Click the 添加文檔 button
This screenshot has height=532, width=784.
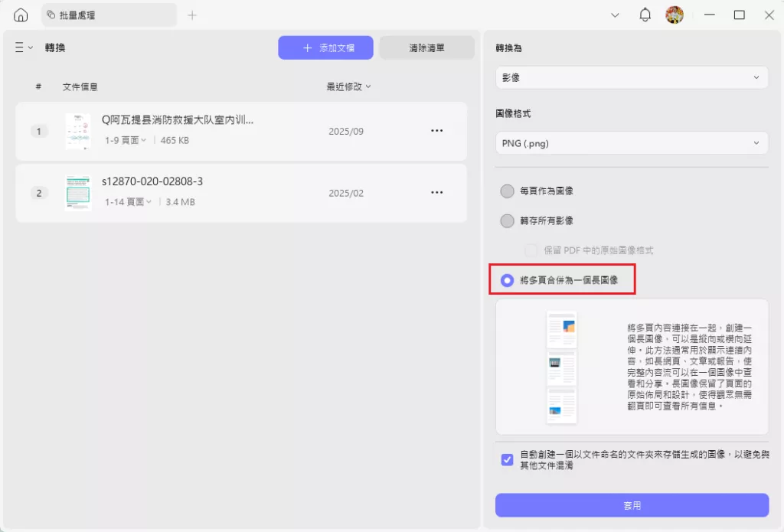click(325, 47)
